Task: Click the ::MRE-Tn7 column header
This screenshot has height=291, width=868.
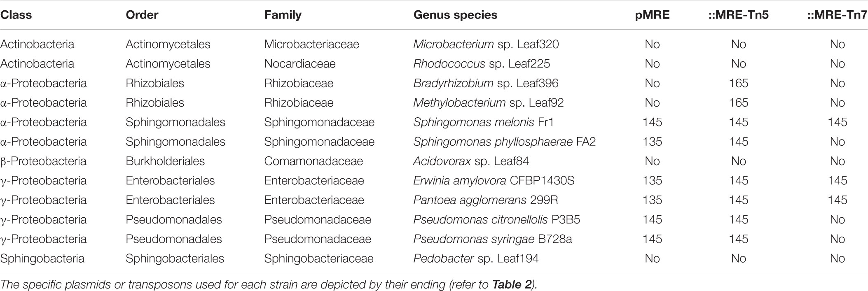Action: pyautogui.click(x=837, y=15)
